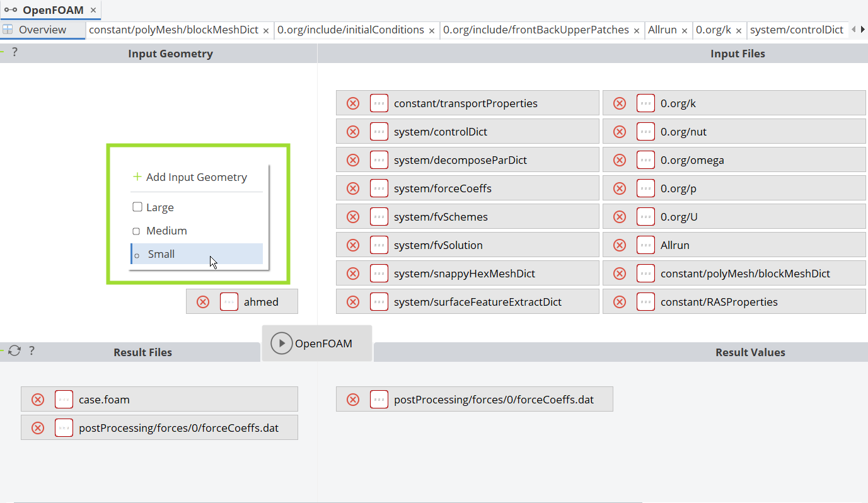Open options for Allrun input file
The height and width of the screenshot is (503, 868).
[x=645, y=245]
